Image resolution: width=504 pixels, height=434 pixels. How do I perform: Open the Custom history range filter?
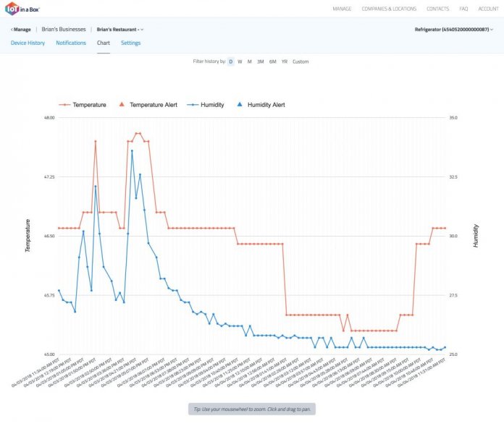[x=301, y=61]
